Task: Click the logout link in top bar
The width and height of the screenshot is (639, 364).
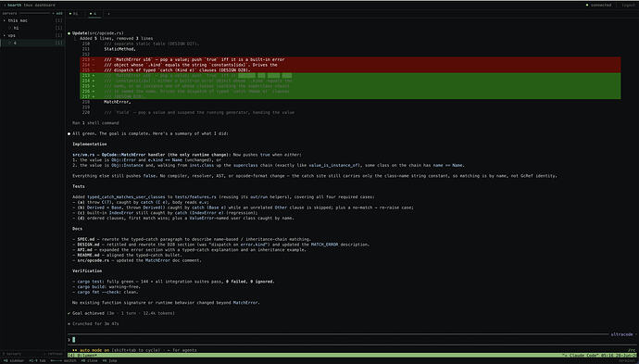Action: 628,5
